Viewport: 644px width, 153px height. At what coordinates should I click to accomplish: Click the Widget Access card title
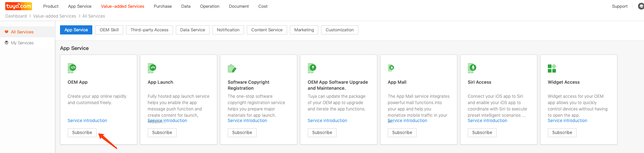click(x=564, y=82)
